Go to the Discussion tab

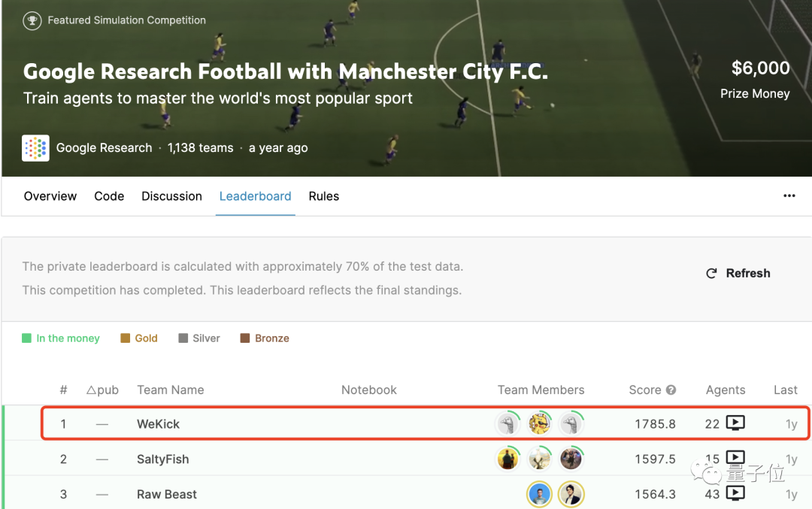pos(171,196)
